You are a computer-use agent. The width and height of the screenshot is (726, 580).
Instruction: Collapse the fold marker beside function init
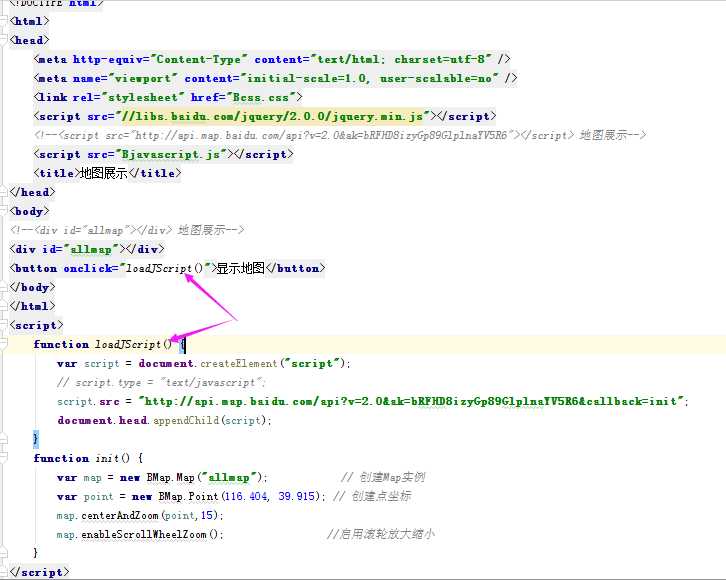pyautogui.click(x=4, y=458)
